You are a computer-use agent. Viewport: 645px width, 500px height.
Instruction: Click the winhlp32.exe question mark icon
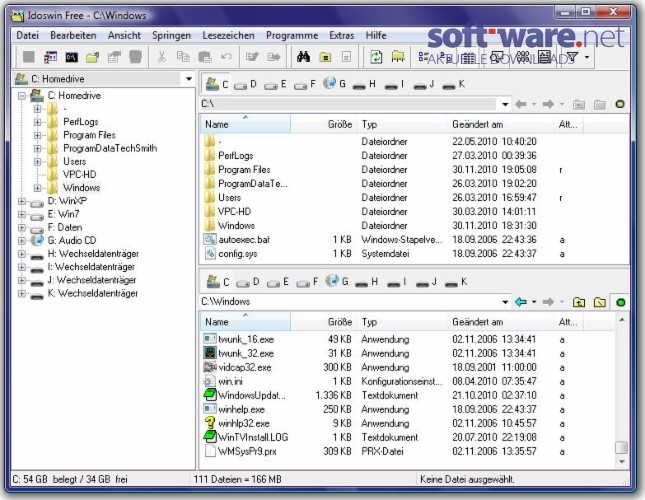[210, 423]
